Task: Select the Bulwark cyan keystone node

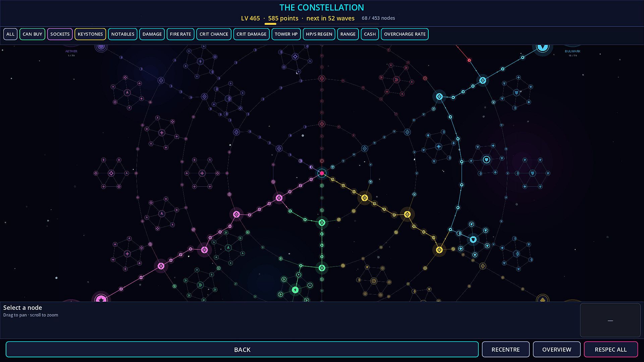Action: tap(542, 47)
